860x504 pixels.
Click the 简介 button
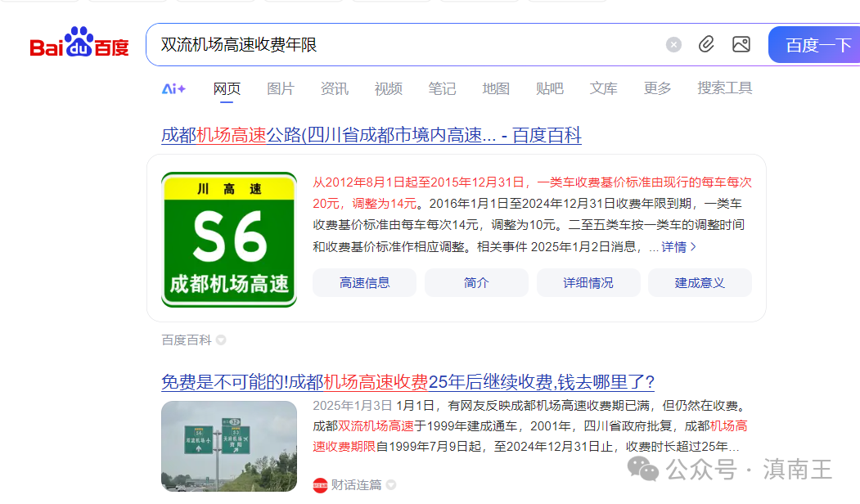[x=476, y=283]
